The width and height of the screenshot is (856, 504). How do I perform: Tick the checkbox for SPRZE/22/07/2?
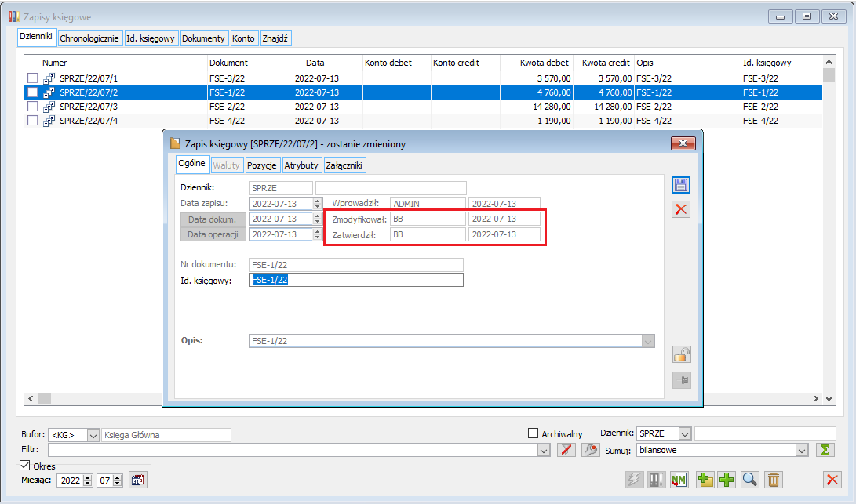point(33,92)
